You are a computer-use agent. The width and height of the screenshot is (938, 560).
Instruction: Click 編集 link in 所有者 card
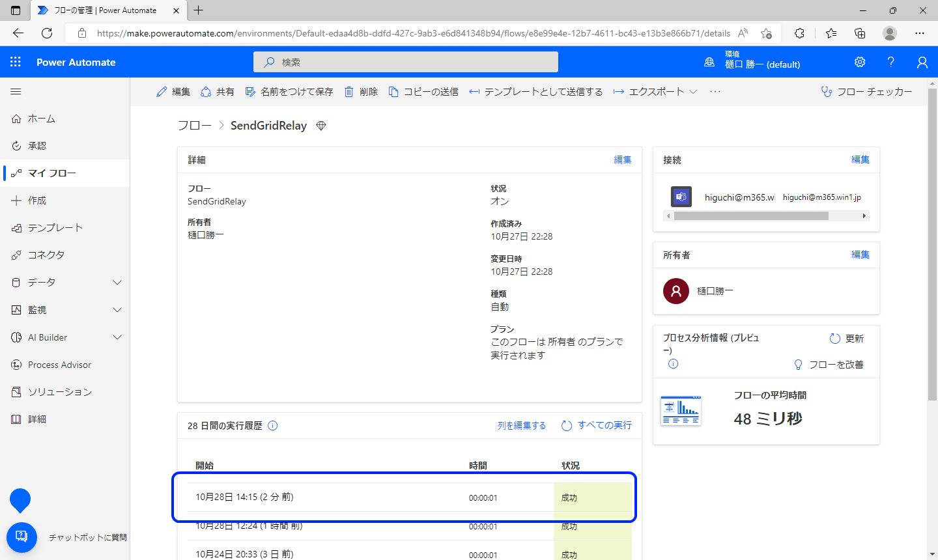click(860, 255)
